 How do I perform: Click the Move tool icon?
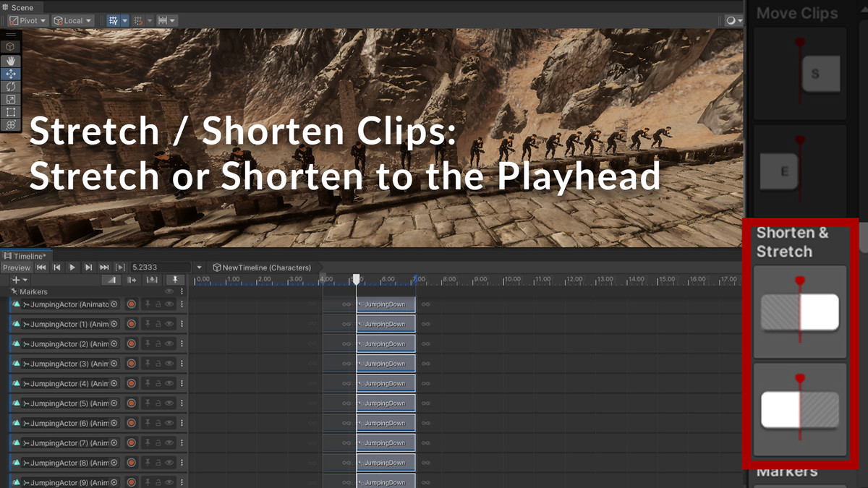point(10,73)
